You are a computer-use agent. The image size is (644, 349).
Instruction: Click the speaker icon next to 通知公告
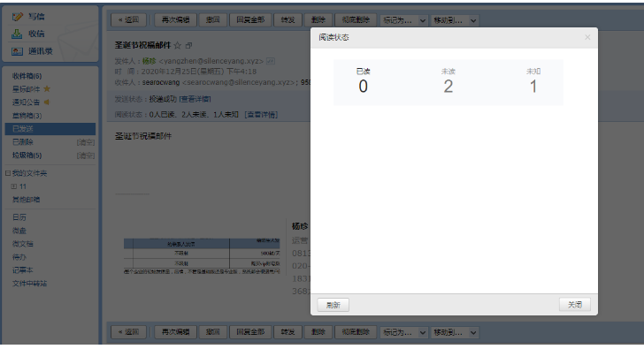coord(46,102)
